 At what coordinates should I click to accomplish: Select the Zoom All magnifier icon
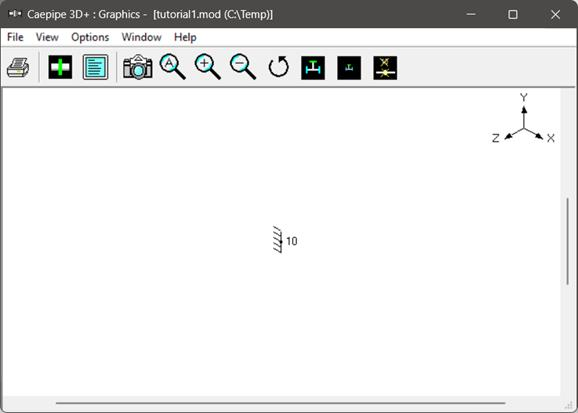(173, 67)
